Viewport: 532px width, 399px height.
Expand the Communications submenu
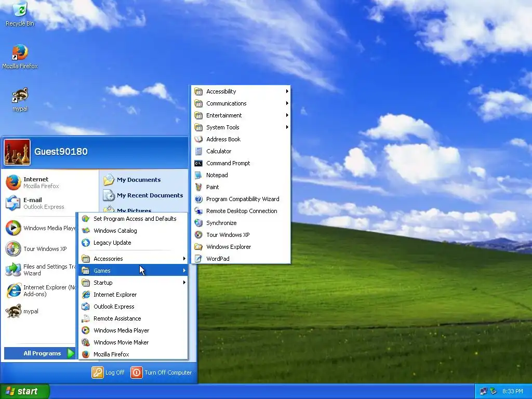pos(241,103)
